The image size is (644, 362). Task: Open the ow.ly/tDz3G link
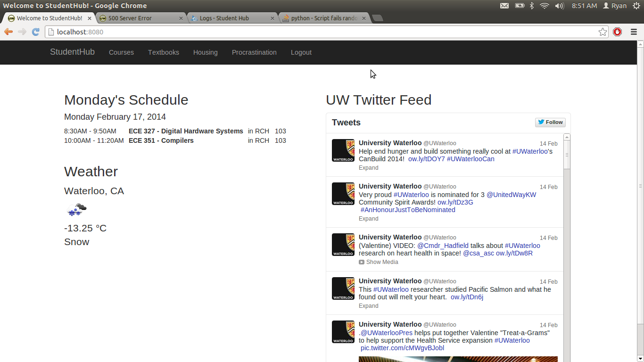pos(455,202)
